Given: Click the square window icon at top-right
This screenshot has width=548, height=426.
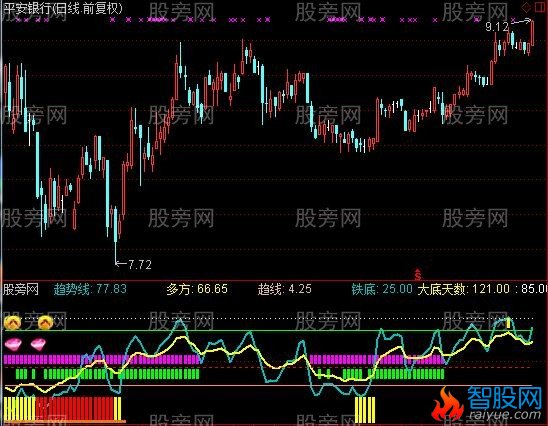Looking at the screenshot, I should (539, 7).
